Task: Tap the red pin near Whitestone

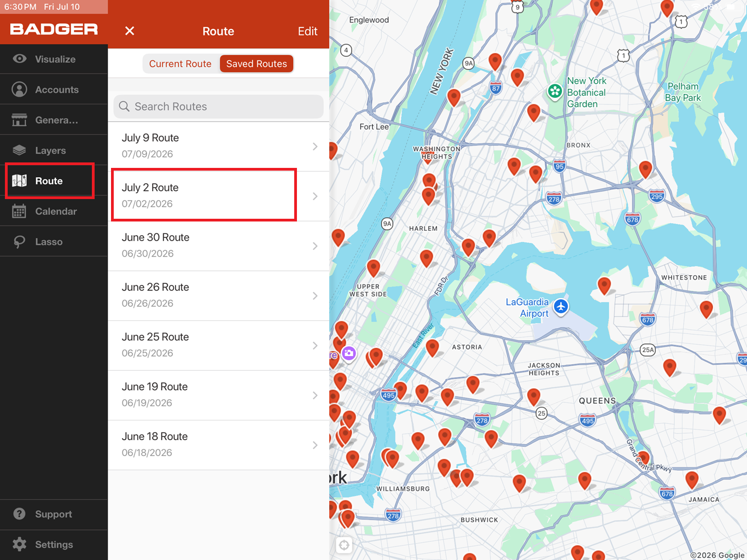Action: (707, 310)
